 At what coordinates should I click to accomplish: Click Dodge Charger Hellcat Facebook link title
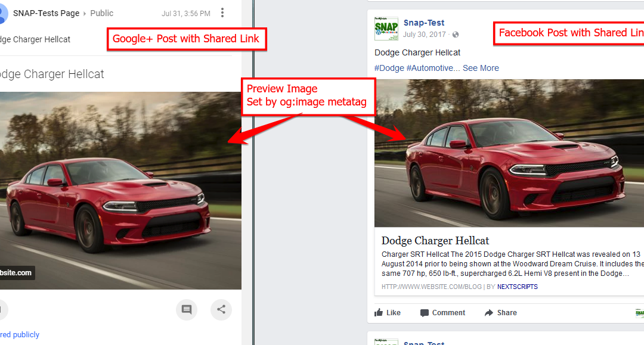tap(435, 240)
